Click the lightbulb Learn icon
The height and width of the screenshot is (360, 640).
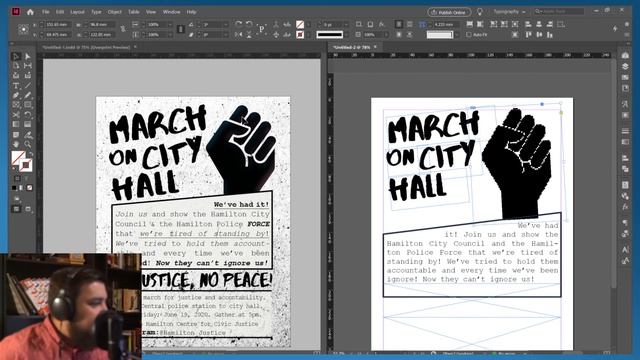(x=480, y=12)
